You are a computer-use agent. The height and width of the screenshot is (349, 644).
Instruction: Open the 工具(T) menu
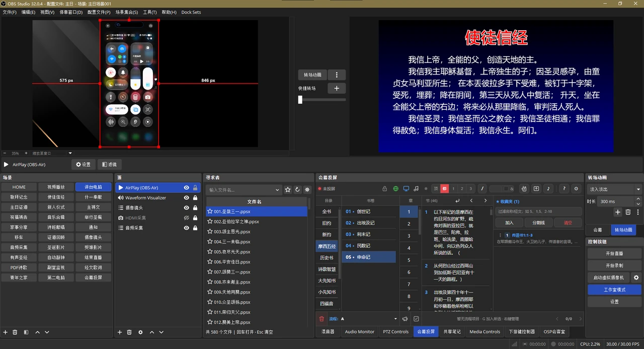tap(150, 12)
